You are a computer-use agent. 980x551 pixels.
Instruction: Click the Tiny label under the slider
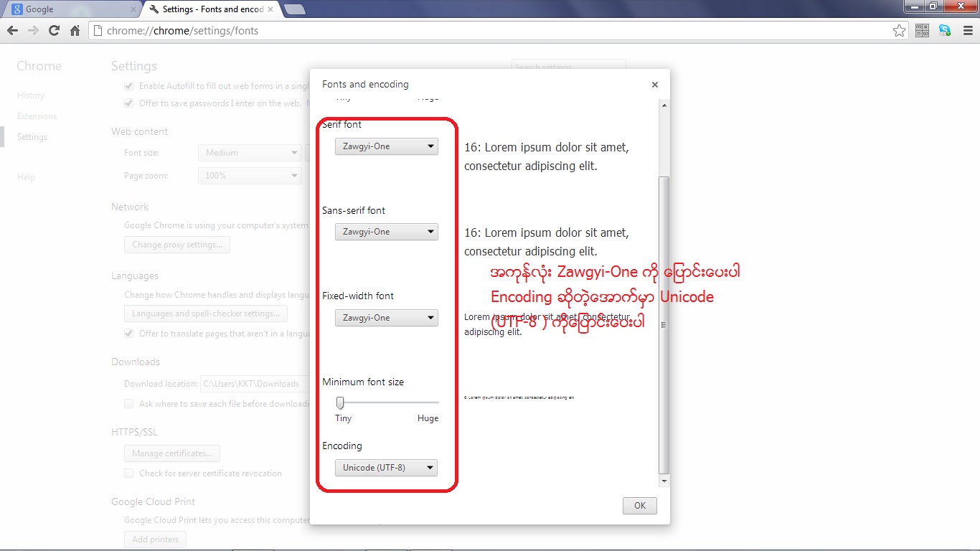[x=344, y=418]
